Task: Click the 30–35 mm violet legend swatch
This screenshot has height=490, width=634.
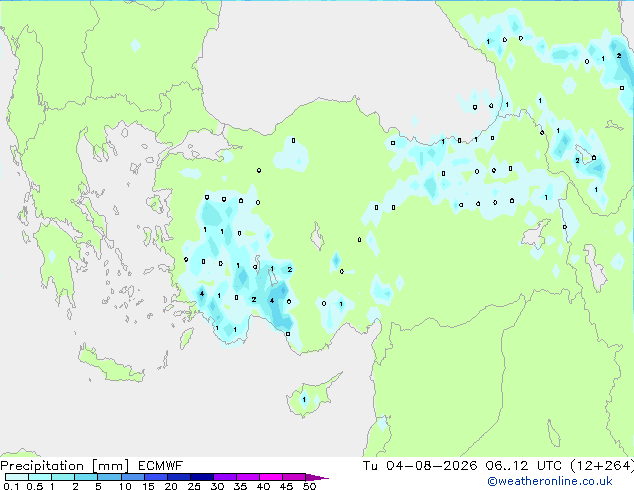Action: pos(225,477)
